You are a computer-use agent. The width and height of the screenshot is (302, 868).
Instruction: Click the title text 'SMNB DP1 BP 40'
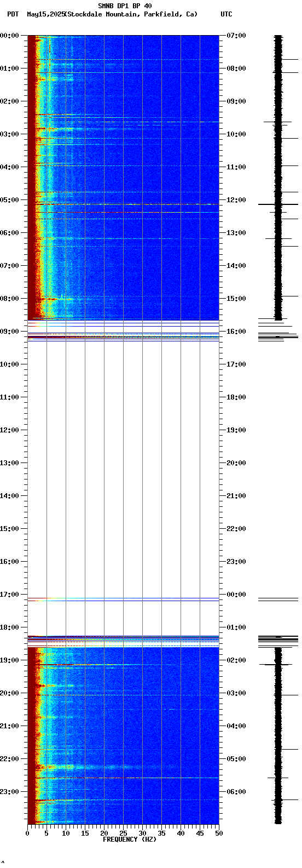(125, 6)
